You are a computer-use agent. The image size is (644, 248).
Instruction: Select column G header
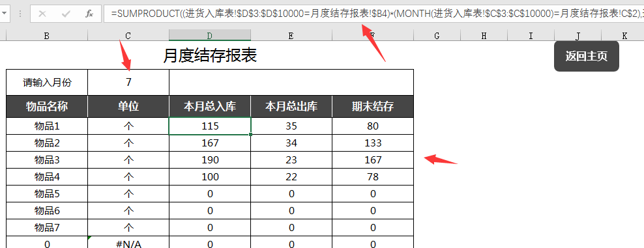tap(437, 36)
